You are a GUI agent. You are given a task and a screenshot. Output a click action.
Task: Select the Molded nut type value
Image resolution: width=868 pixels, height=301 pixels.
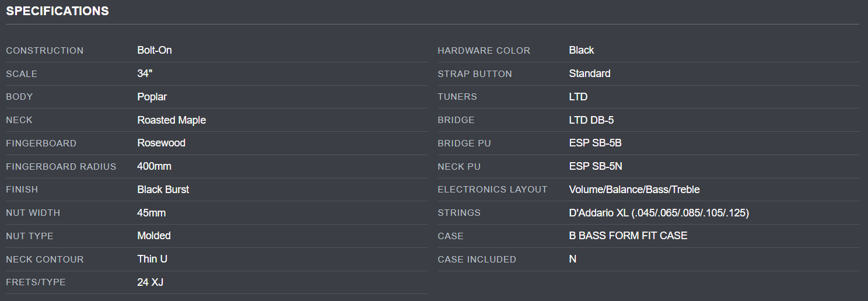pyautogui.click(x=154, y=236)
